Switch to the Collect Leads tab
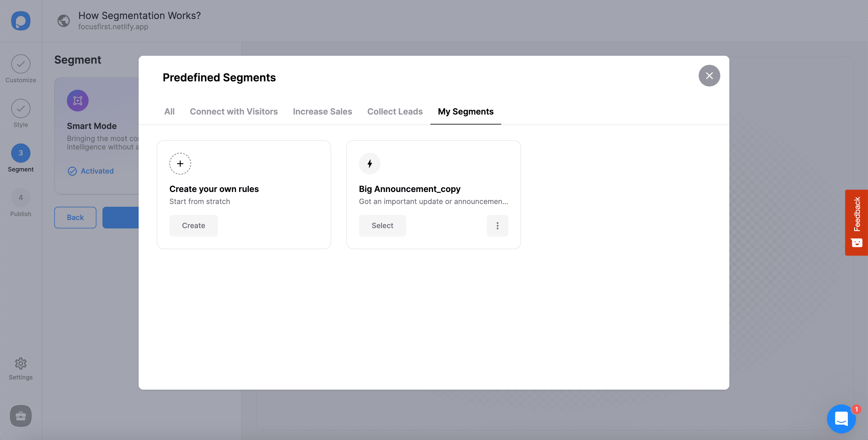 click(x=395, y=112)
